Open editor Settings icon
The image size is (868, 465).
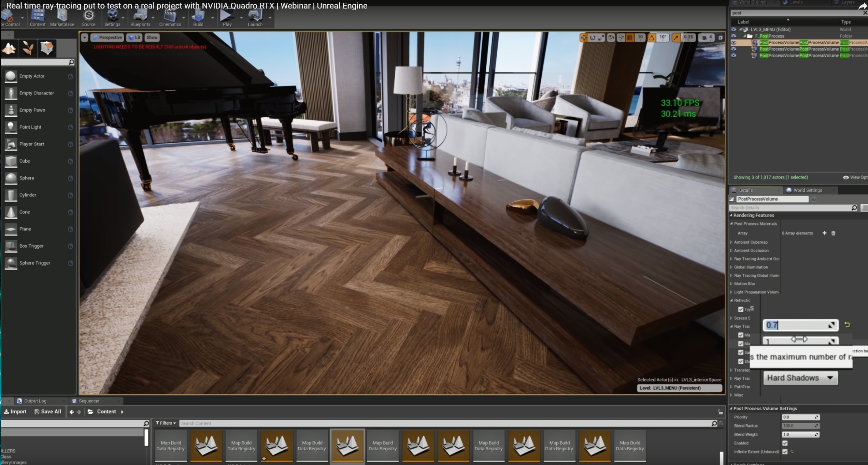click(112, 17)
